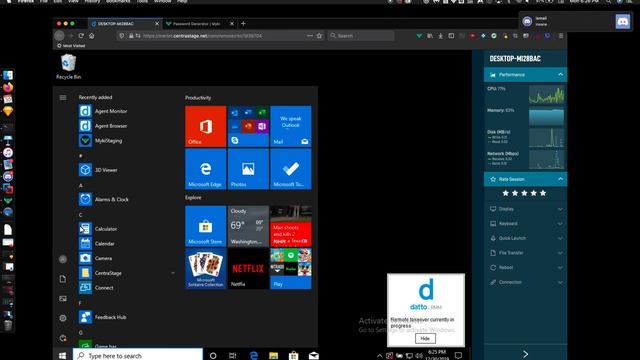Open the Photos tile
Image resolution: width=640 pixels, height=360 pixels.
[248, 169]
